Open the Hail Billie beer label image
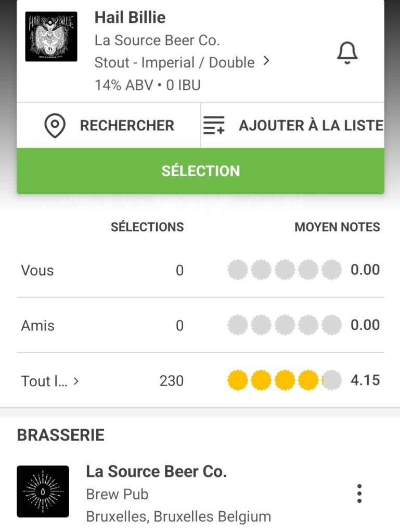The image size is (400, 532). pos(51,36)
